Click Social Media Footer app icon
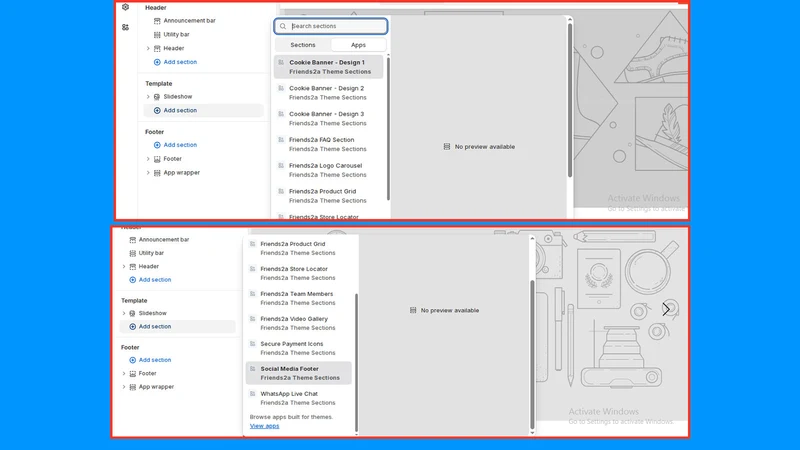 coord(253,368)
